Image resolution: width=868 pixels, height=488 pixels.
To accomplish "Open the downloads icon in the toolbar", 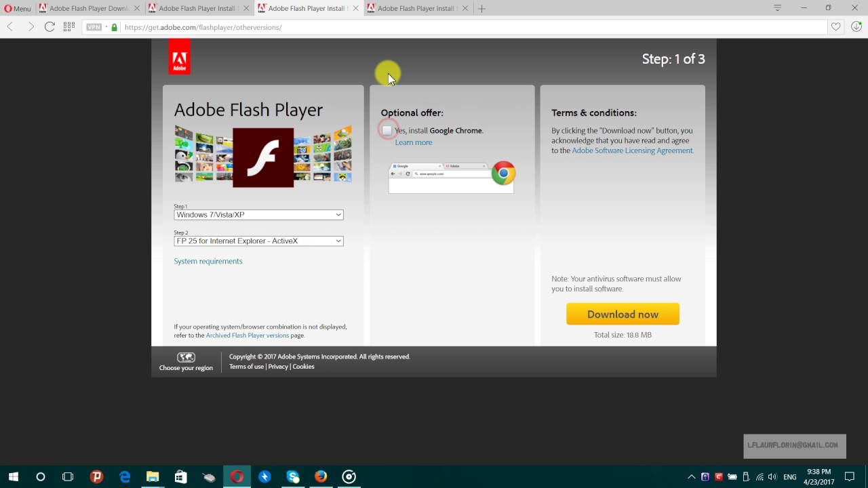I will 857,27.
